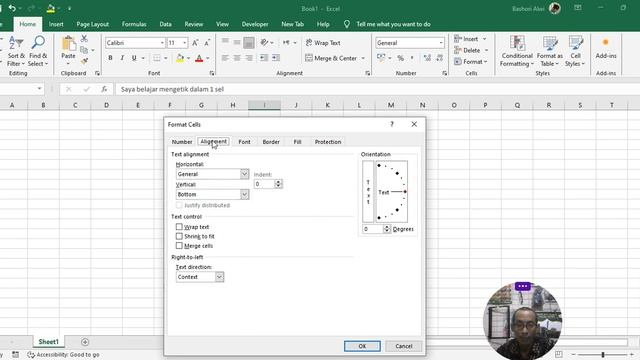Click the Fill Color bucket icon

[x=180, y=58]
